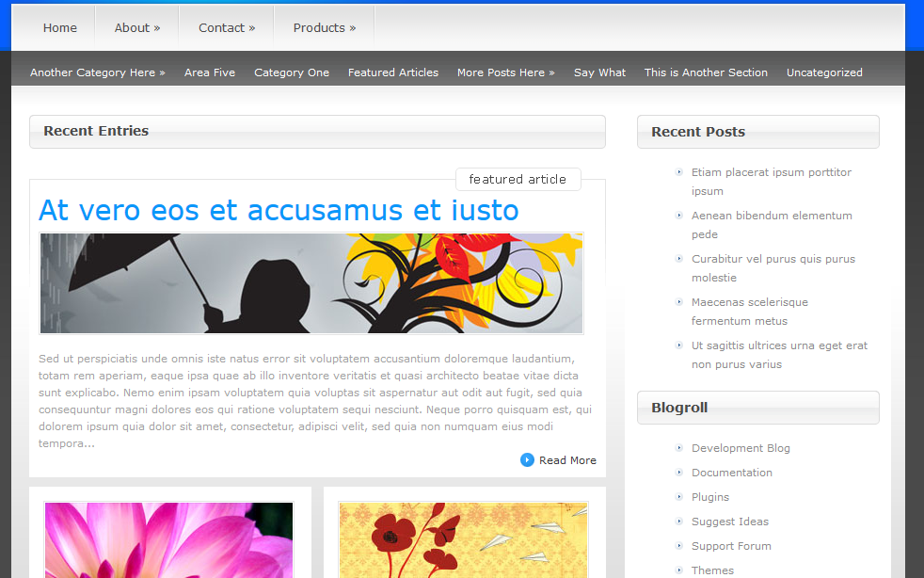This screenshot has width=924, height=578.
Task: Click the blue Read More arrow icon
Action: 527,459
